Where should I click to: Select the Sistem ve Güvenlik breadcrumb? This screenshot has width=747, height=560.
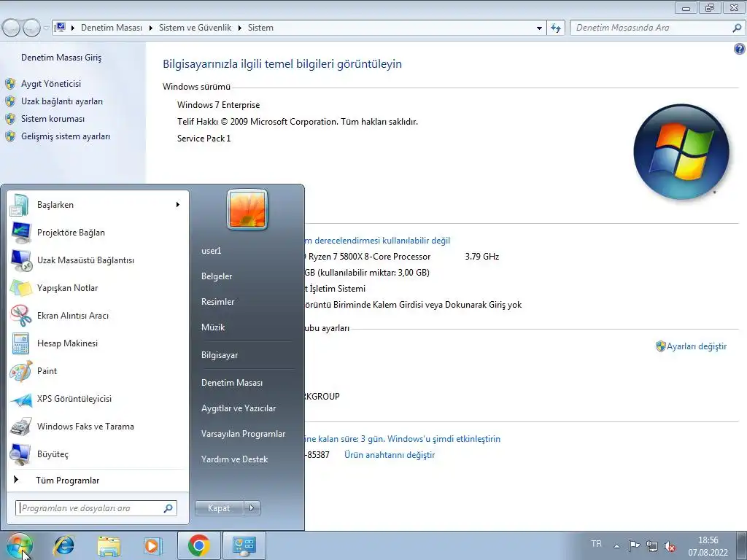tap(196, 28)
